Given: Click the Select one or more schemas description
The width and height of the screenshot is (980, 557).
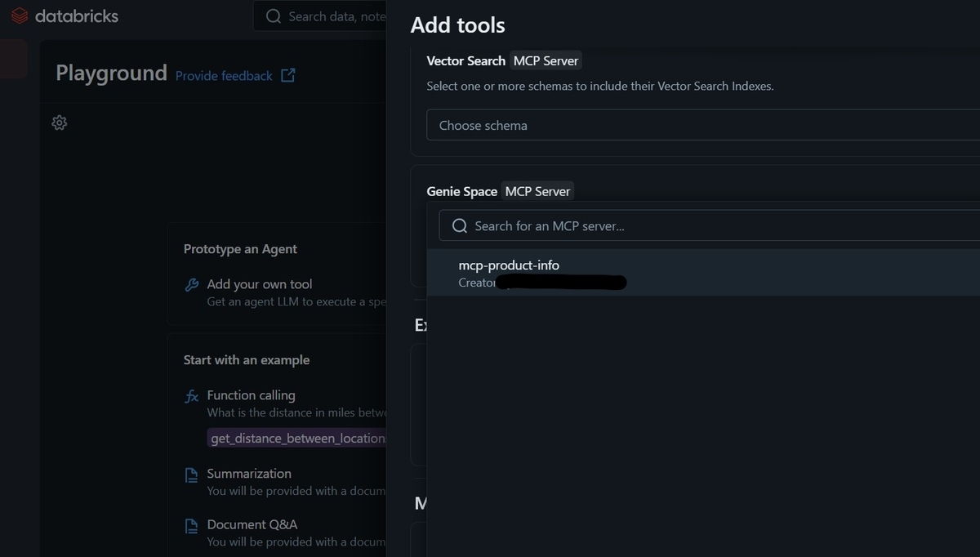Looking at the screenshot, I should [600, 86].
